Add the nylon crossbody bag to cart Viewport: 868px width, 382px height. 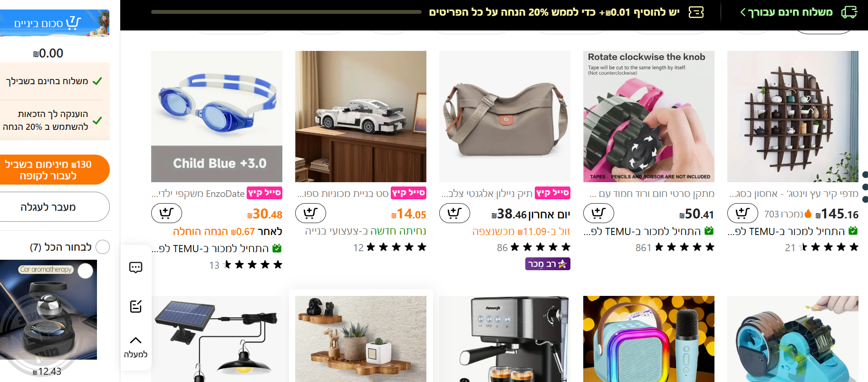[454, 213]
